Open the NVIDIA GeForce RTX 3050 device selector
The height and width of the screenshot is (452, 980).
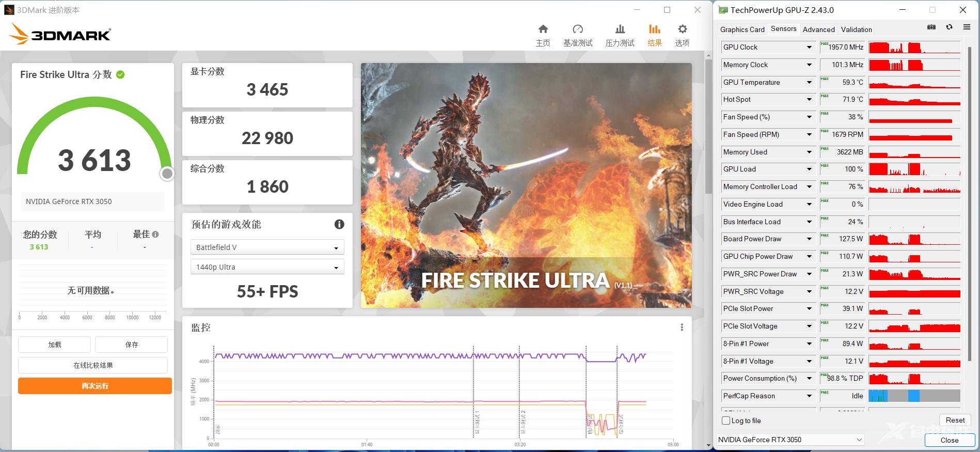click(790, 440)
